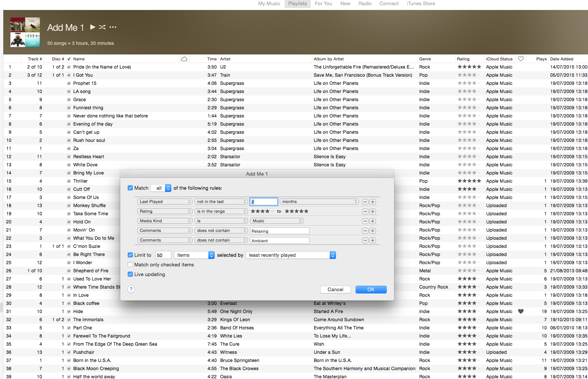The height and width of the screenshot is (379, 588).
Task: Click the Ambient comments text field
Action: (x=280, y=240)
